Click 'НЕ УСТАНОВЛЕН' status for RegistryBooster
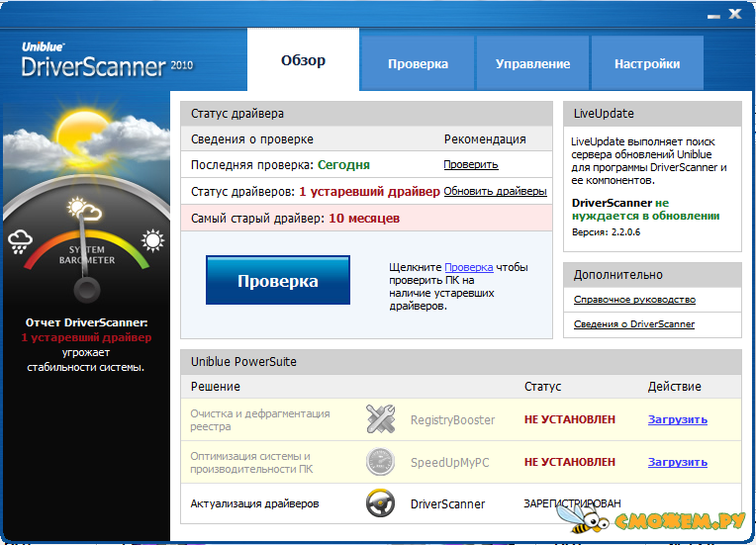Screen dimensions: 756x545 click(570, 419)
